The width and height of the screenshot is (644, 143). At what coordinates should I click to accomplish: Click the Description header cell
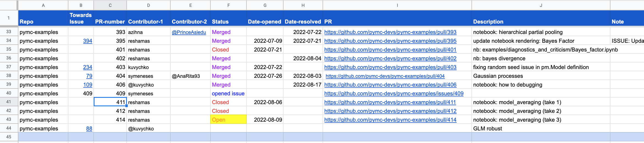point(541,18)
